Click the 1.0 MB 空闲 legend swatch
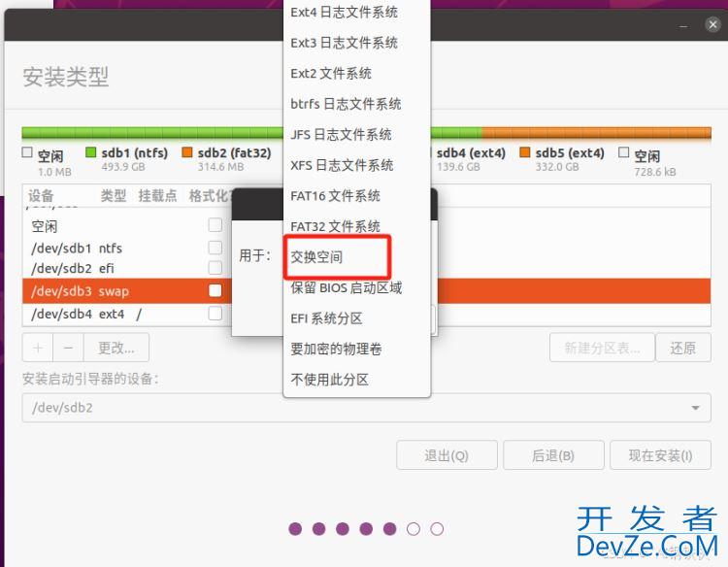This screenshot has width=728, height=567. pos(27,152)
